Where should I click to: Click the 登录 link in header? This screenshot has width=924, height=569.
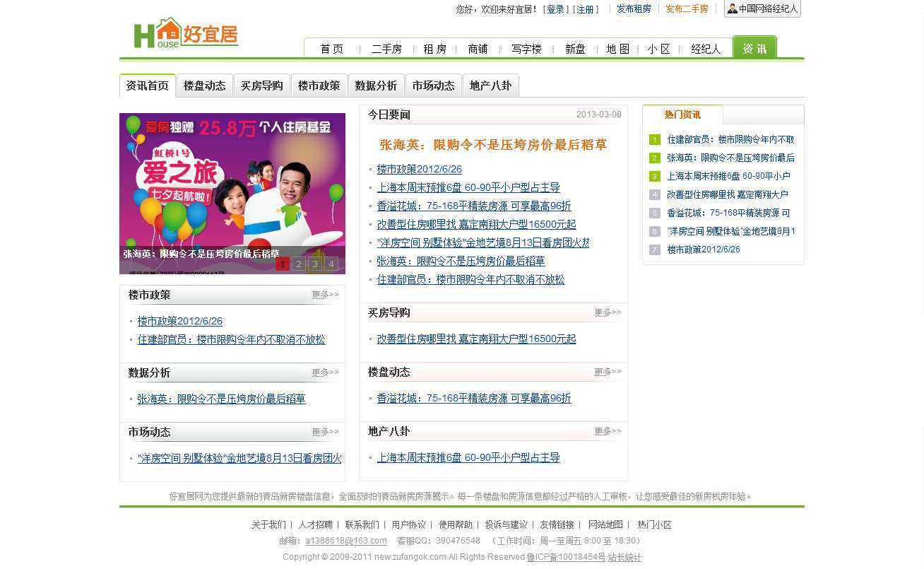556,9
